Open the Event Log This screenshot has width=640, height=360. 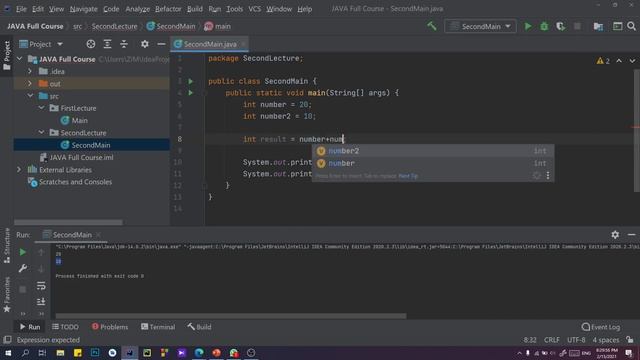[601, 327]
